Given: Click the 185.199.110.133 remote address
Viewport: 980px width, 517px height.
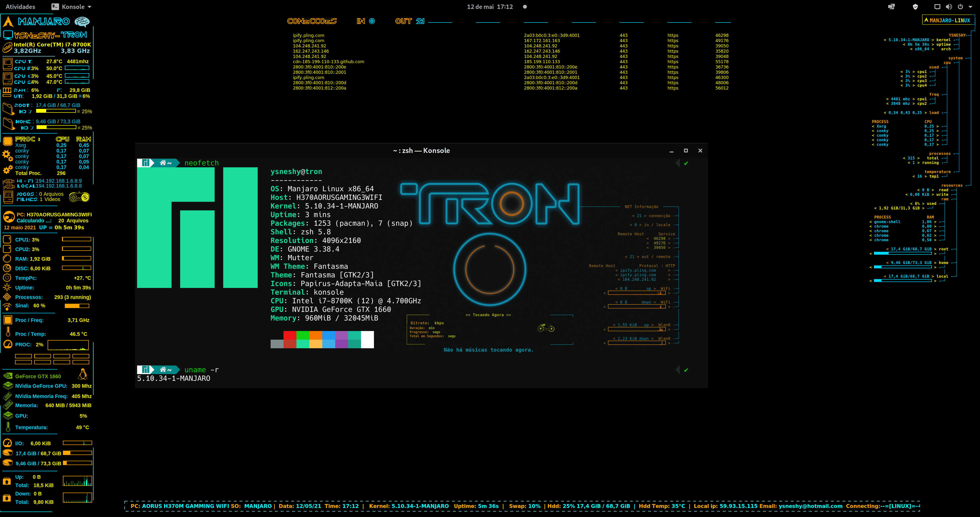Looking at the screenshot, I should coord(542,62).
